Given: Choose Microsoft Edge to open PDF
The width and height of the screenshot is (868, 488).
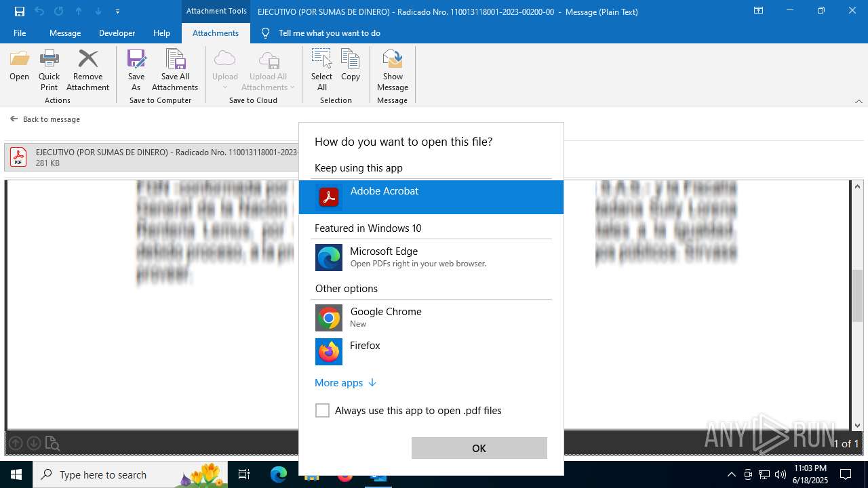Looking at the screenshot, I should [x=431, y=258].
